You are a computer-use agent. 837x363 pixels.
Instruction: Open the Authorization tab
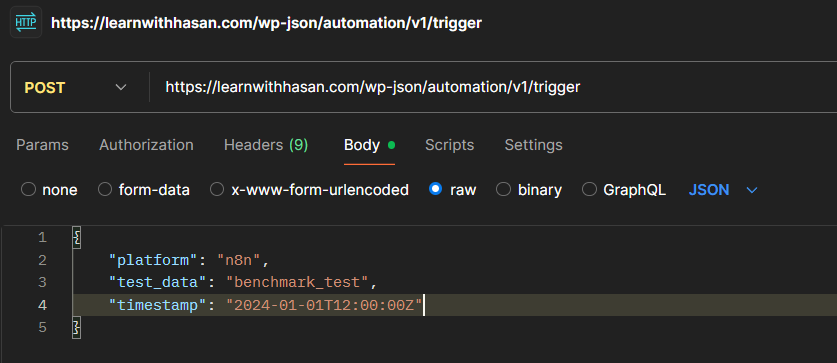(146, 145)
